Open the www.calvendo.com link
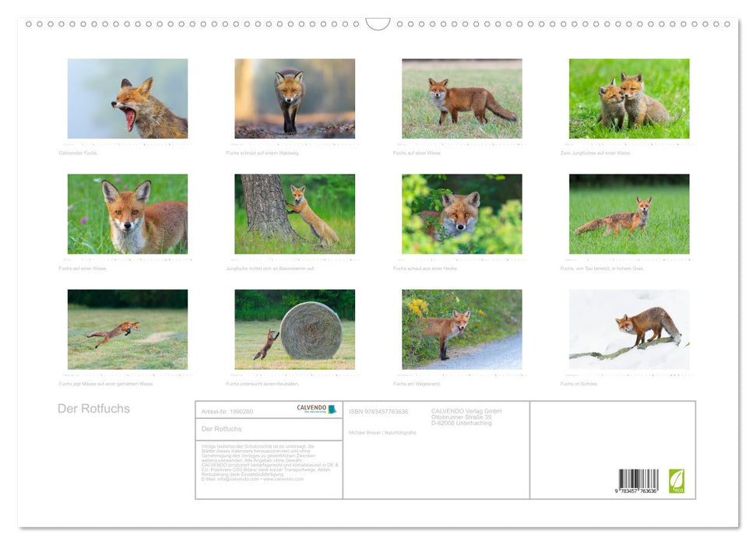 (x=284, y=480)
